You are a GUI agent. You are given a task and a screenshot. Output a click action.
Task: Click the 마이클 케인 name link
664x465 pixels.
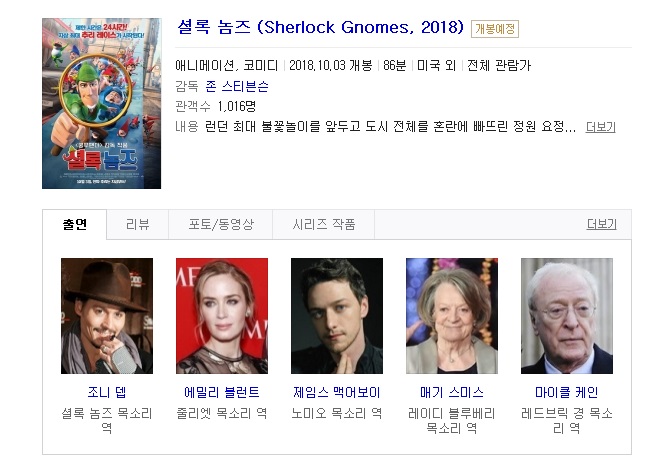(x=567, y=392)
